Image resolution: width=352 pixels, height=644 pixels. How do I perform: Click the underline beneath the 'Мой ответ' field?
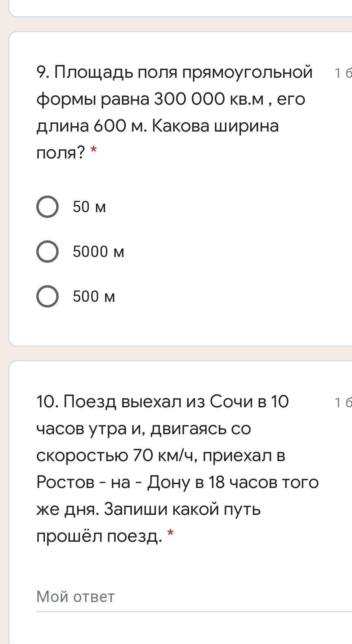[x=191, y=611]
